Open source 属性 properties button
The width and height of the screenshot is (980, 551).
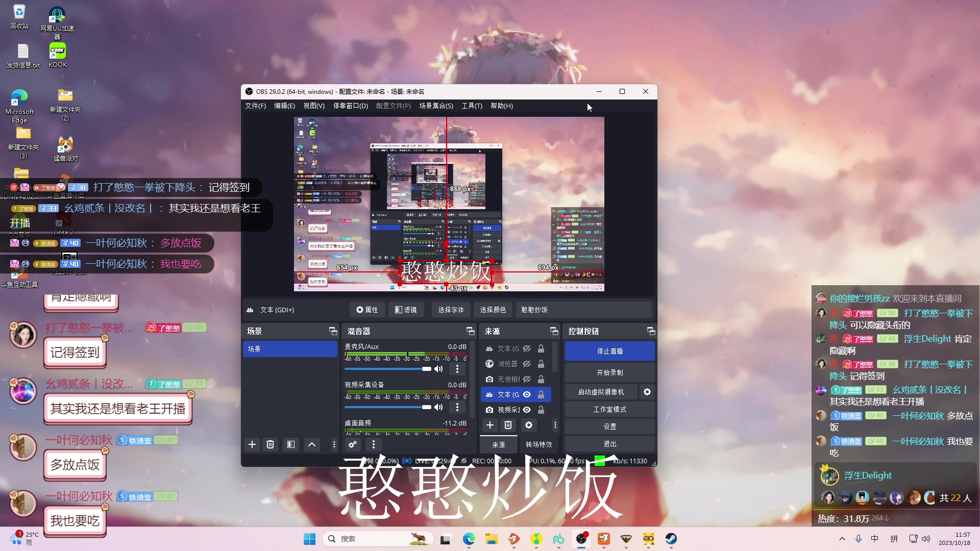pyautogui.click(x=367, y=310)
